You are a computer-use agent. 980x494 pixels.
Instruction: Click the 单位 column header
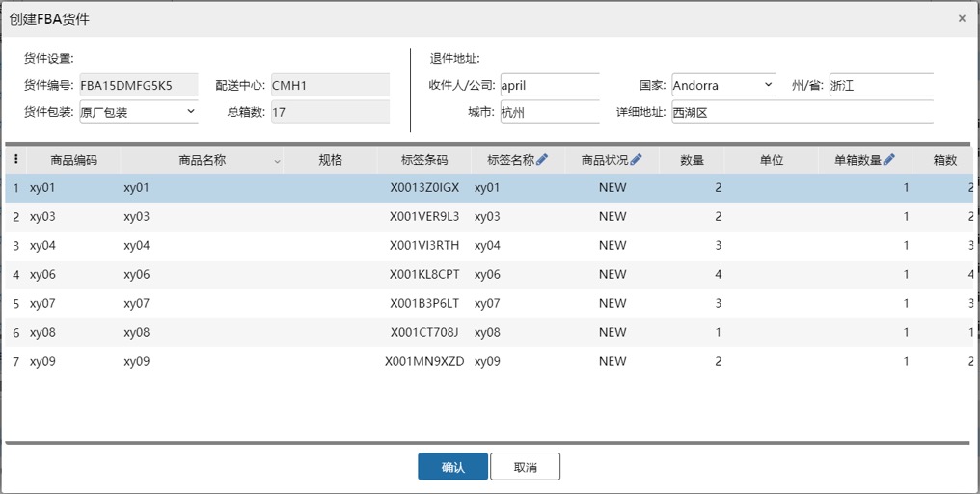pos(772,160)
